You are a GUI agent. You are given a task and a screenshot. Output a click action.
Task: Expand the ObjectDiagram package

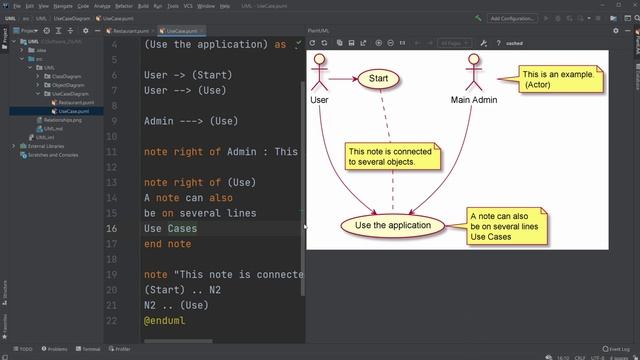(38, 85)
